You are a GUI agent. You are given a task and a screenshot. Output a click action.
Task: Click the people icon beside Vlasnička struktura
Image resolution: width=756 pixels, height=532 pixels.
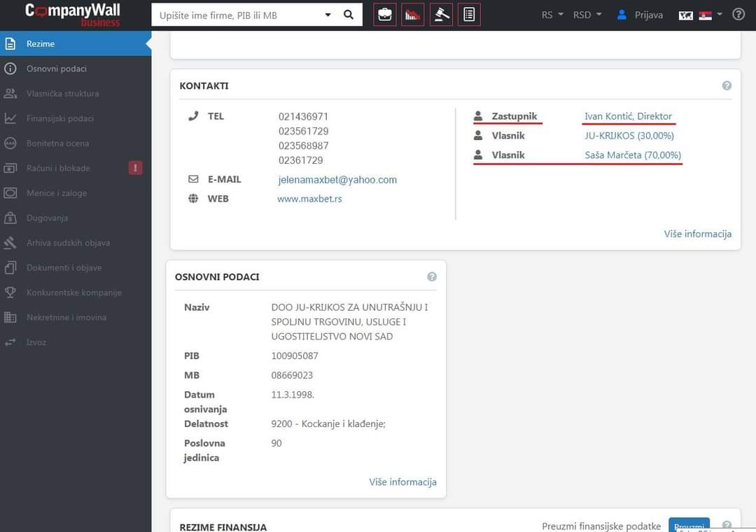coord(10,94)
